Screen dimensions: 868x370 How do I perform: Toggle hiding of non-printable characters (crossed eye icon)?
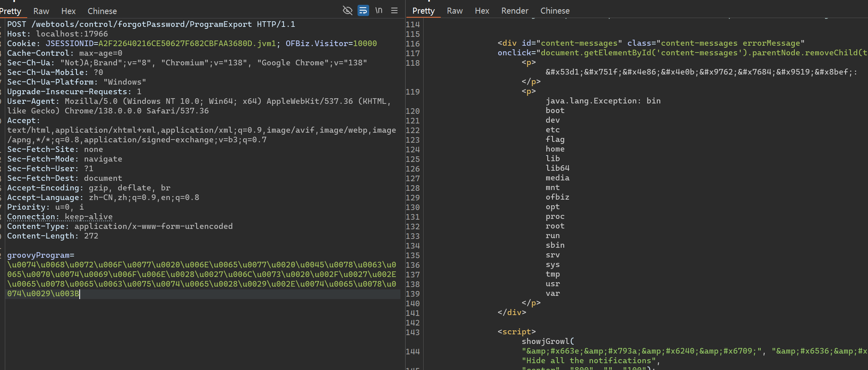tap(348, 10)
